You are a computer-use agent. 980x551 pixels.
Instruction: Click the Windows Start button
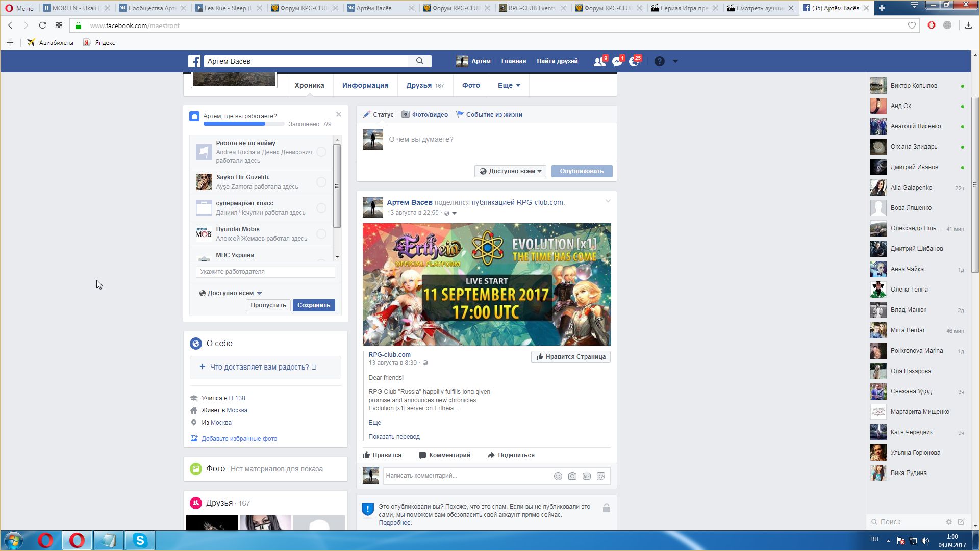pos(14,540)
